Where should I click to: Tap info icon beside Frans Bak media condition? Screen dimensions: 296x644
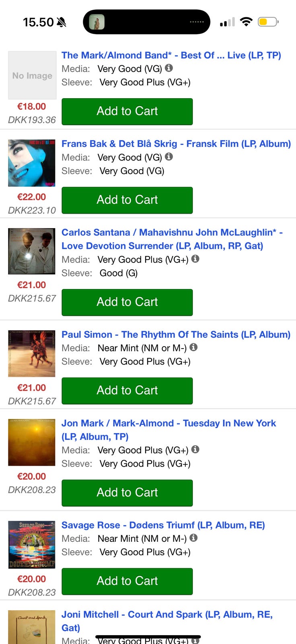click(x=169, y=157)
